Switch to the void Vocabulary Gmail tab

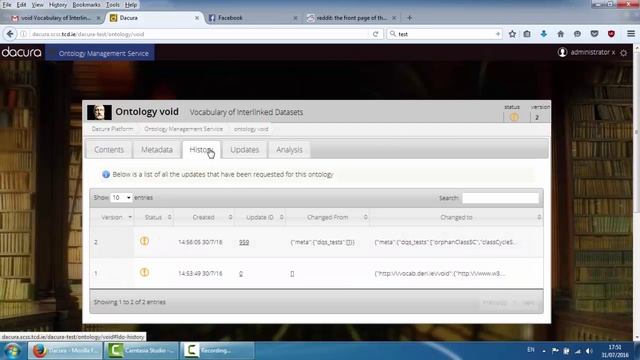point(55,18)
